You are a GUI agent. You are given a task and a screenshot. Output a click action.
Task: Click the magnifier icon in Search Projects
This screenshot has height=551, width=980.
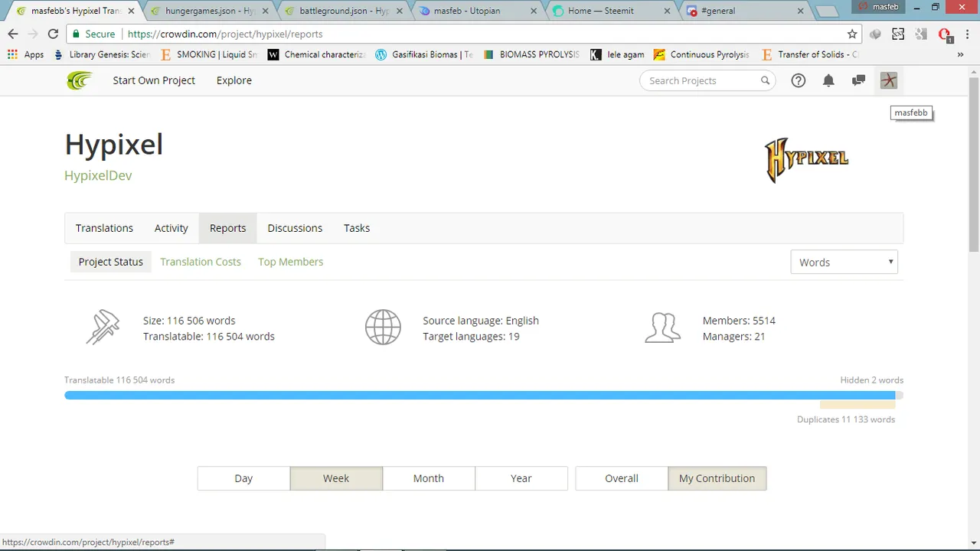[765, 80]
